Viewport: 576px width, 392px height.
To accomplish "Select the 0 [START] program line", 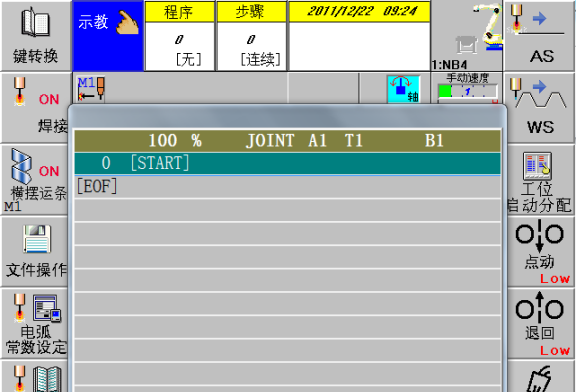I will (x=287, y=163).
